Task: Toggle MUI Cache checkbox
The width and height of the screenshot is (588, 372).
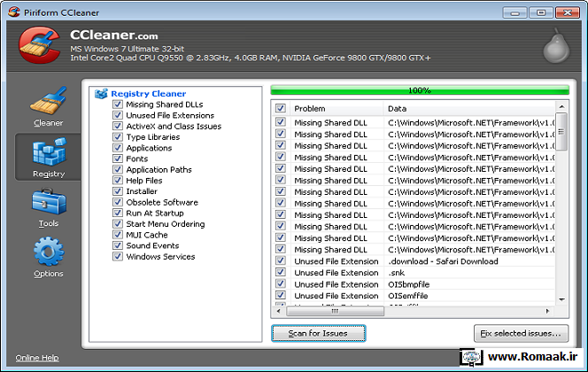Action: click(x=118, y=235)
